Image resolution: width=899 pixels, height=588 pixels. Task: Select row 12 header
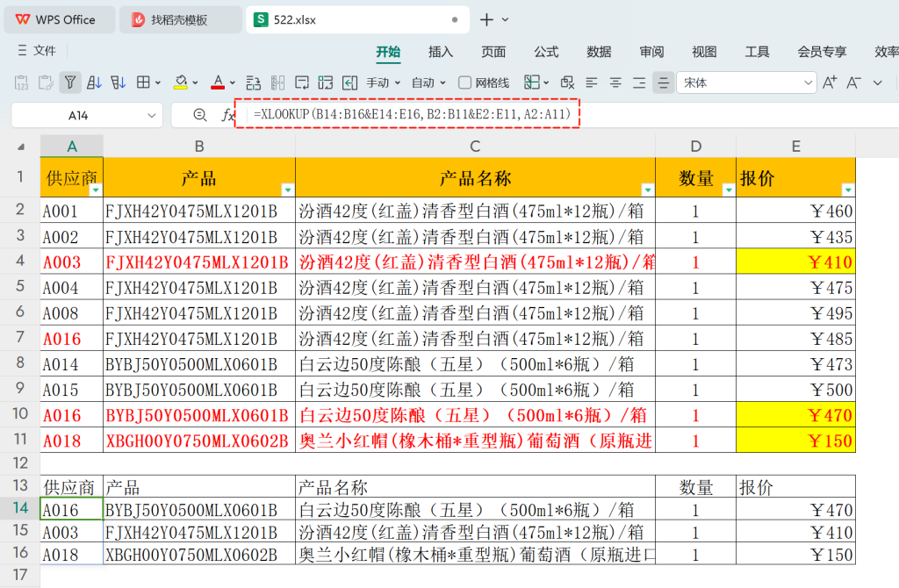click(x=20, y=463)
